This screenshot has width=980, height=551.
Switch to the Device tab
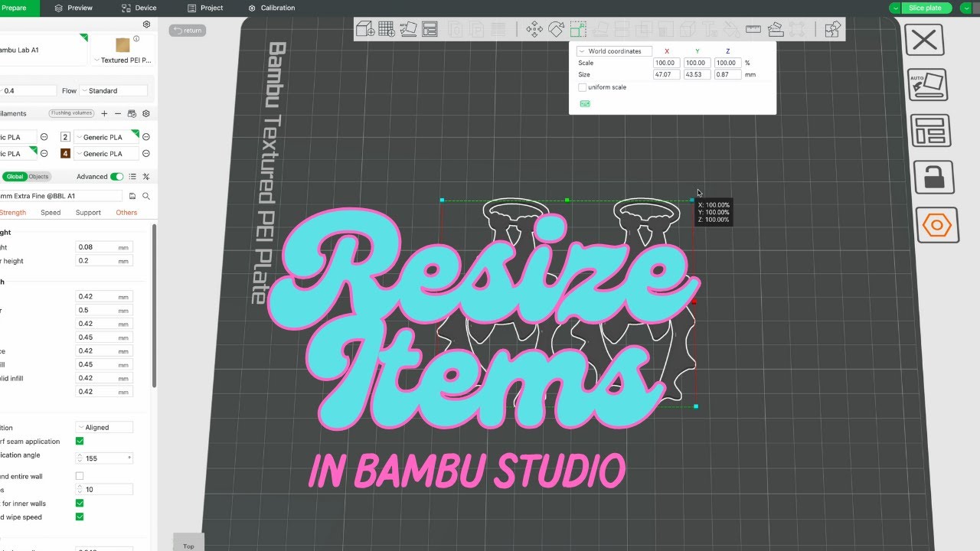[139, 8]
